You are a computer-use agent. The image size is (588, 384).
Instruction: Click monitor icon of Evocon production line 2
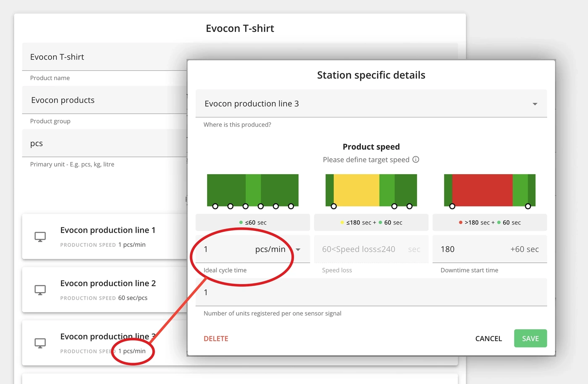tap(40, 290)
